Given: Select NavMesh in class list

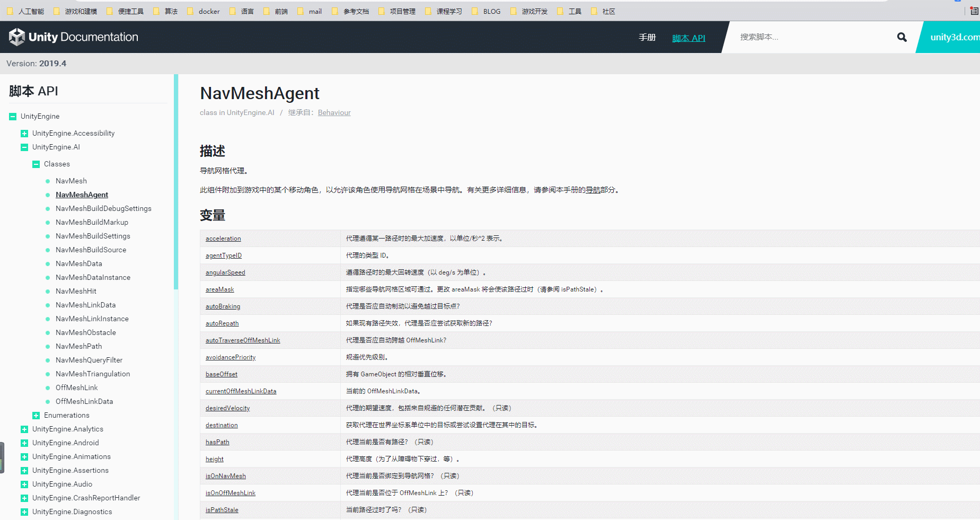Looking at the screenshot, I should click(71, 181).
